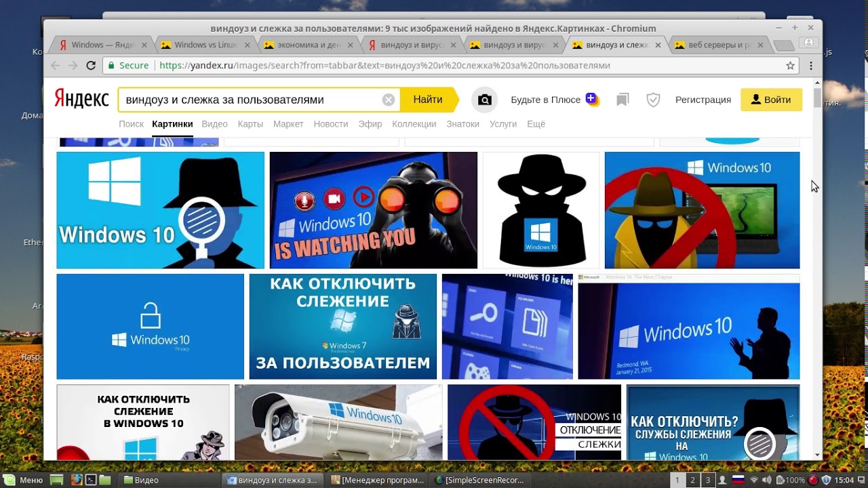The image size is (868, 488).
Task: Open the Знатоки category
Action: [462, 124]
